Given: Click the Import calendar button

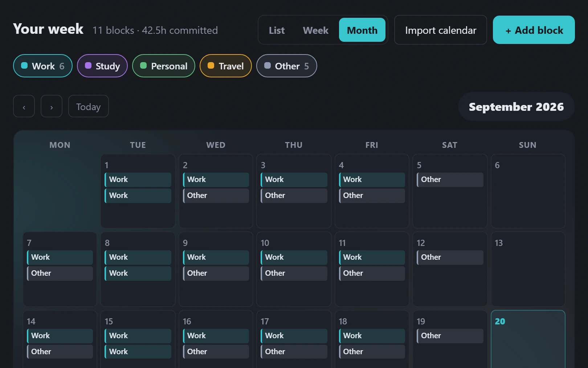Looking at the screenshot, I should [441, 30].
